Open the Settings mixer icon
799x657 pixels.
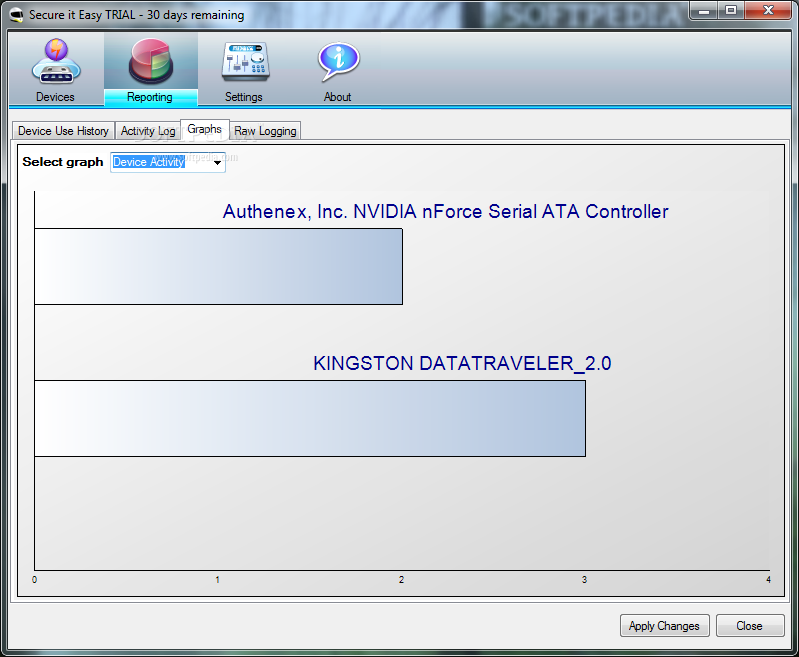tap(245, 61)
